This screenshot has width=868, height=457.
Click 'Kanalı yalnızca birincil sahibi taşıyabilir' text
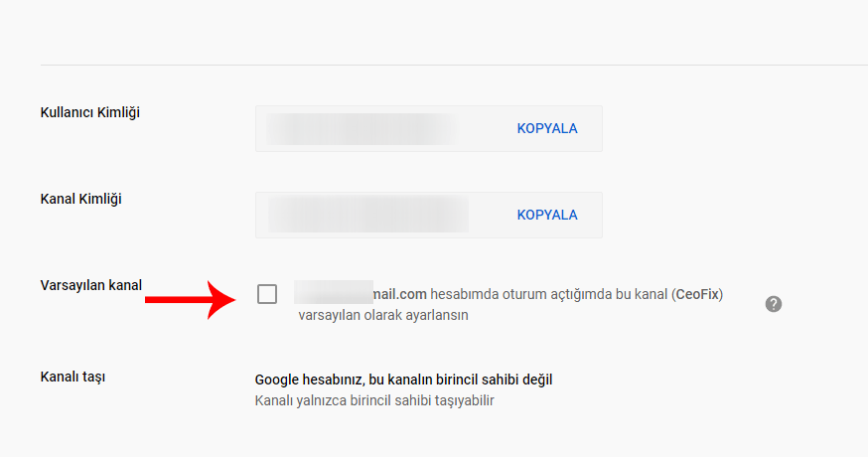click(x=374, y=400)
